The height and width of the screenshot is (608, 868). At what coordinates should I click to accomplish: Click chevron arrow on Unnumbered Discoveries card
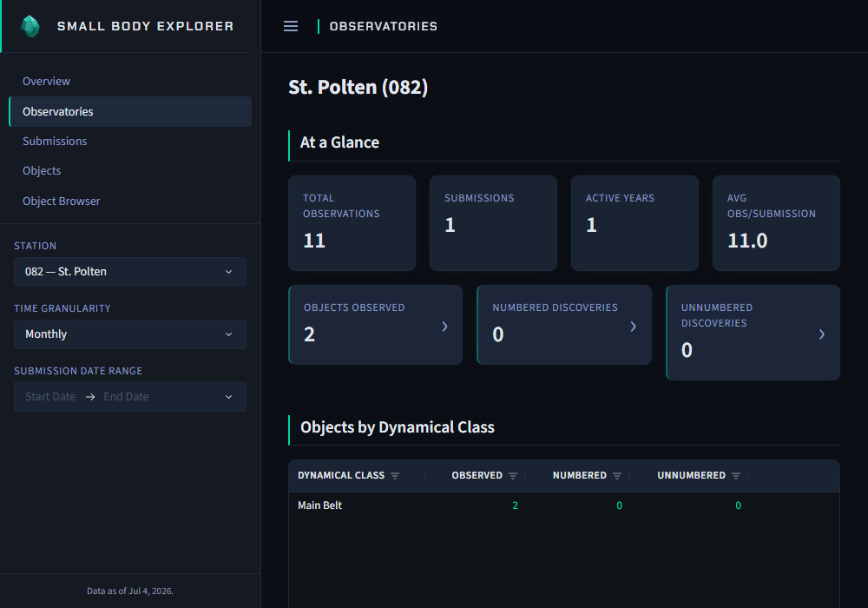(821, 334)
